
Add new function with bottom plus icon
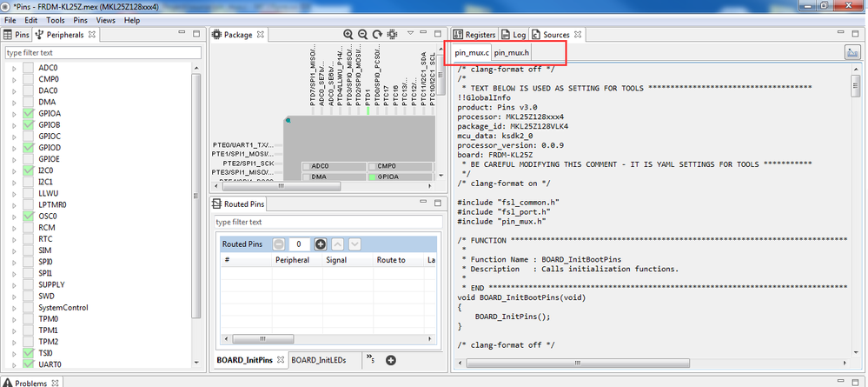tap(391, 360)
